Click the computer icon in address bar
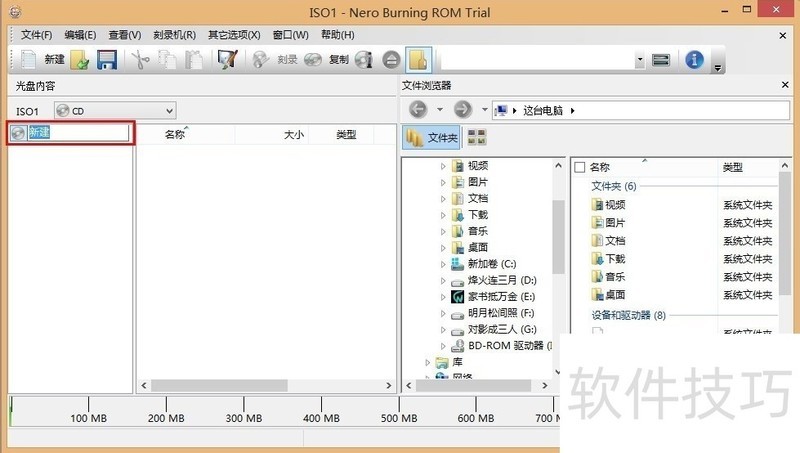 [x=502, y=110]
